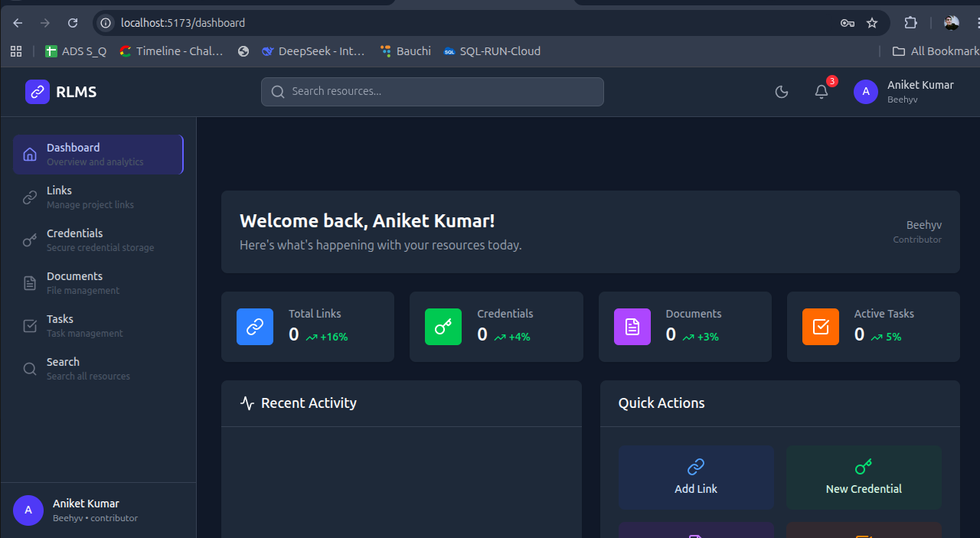Click the orange Active Tasks icon
The width and height of the screenshot is (980, 538).
(821, 327)
